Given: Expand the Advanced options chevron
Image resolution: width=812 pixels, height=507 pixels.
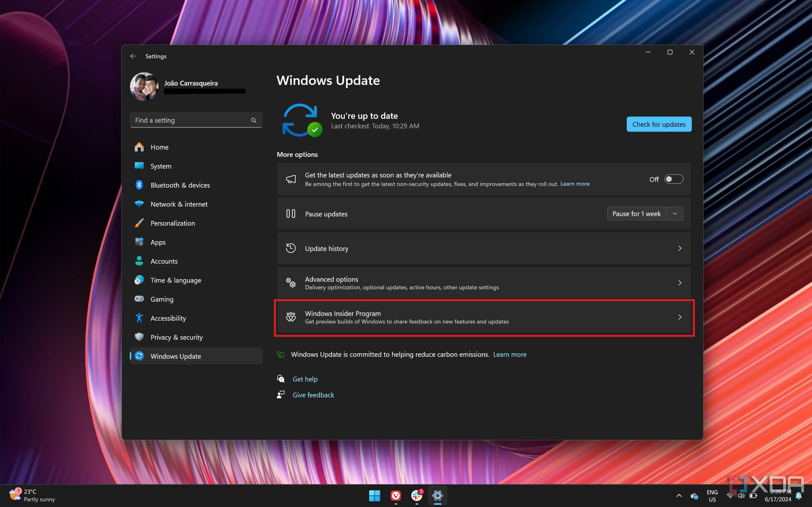Looking at the screenshot, I should pyautogui.click(x=680, y=282).
